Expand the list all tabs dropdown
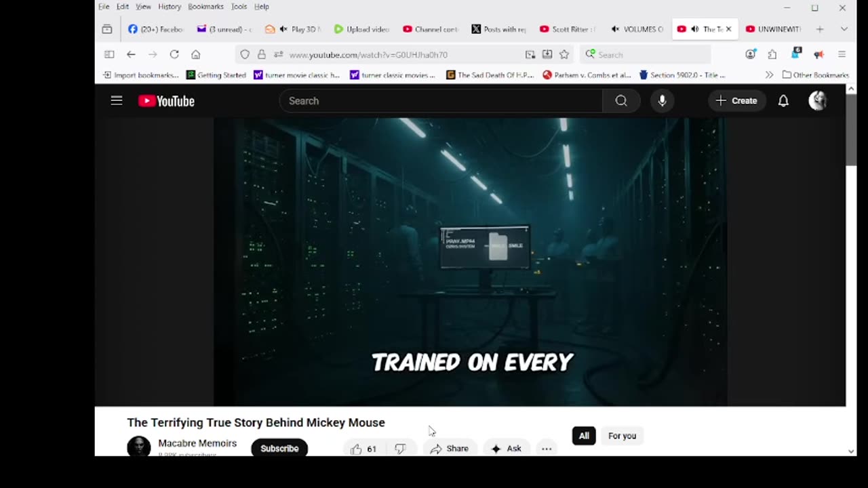 coord(844,29)
